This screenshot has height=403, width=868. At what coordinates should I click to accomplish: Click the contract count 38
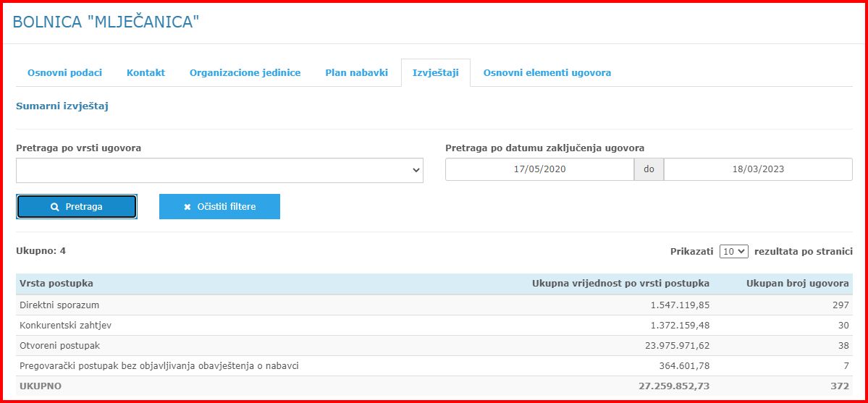coord(843,346)
